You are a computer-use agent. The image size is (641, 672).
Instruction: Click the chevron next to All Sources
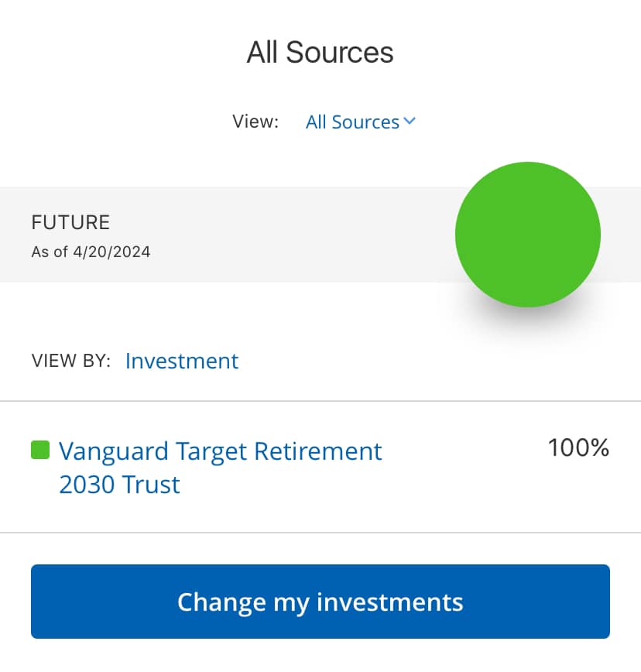(410, 122)
